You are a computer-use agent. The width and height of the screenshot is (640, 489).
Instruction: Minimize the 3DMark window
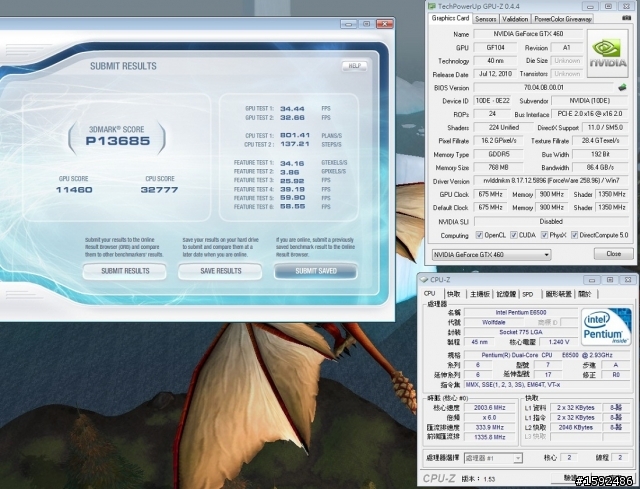348,24
